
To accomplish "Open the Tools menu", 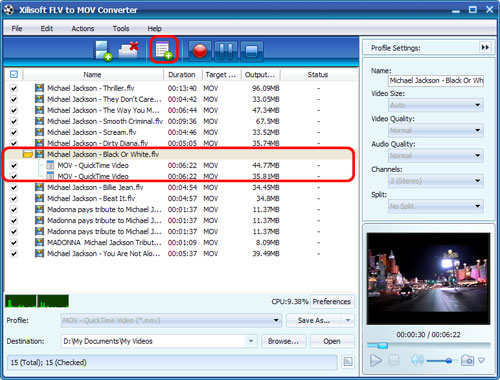I will (121, 28).
